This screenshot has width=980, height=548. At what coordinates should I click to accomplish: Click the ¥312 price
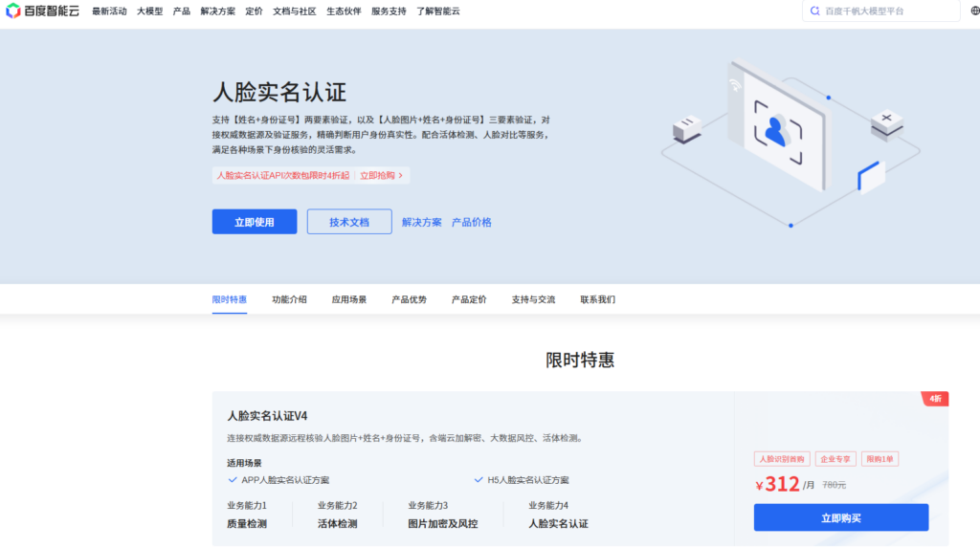777,484
